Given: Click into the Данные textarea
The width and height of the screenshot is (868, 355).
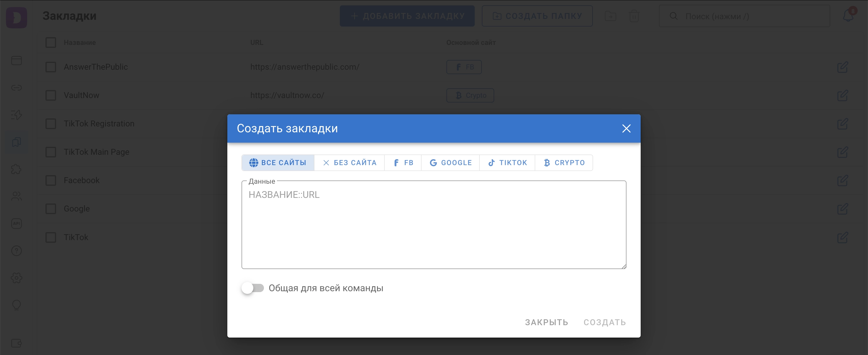Looking at the screenshot, I should (x=434, y=225).
